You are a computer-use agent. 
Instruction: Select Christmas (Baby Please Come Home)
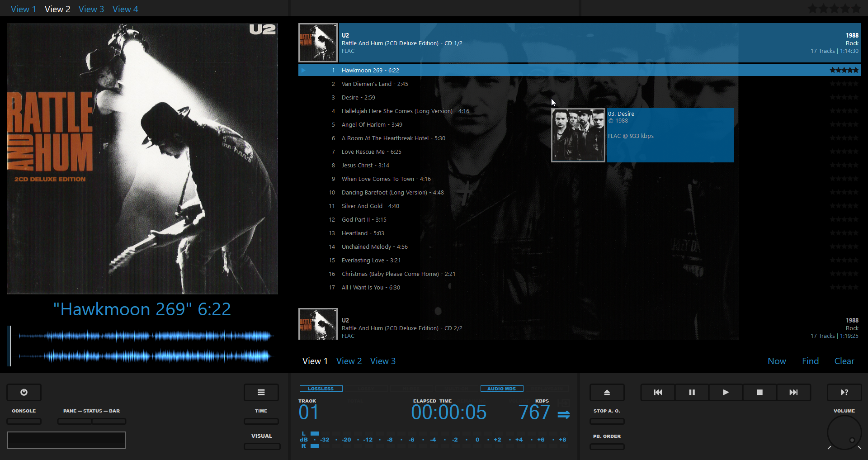pos(580,274)
